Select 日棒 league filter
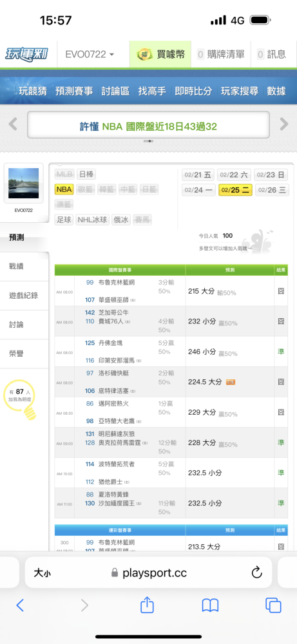This screenshot has width=297, height=644. coord(86,174)
